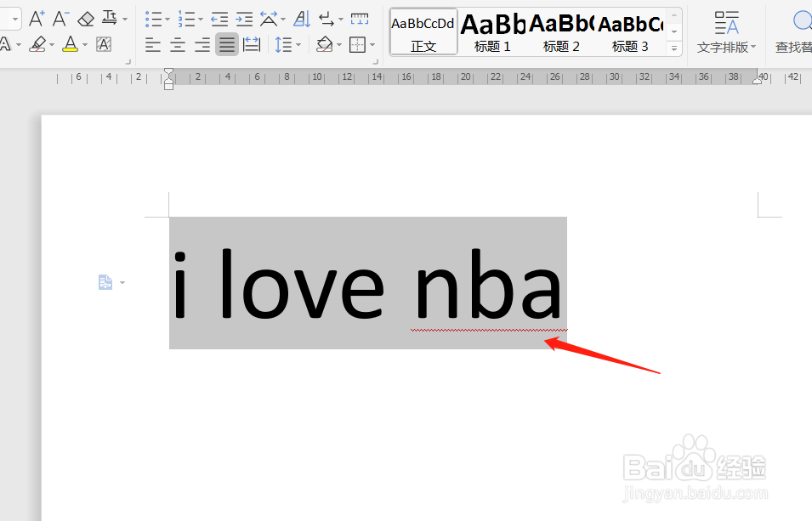Open the 文字排版 menu
Screen dimensions: 812x521
(x=727, y=32)
